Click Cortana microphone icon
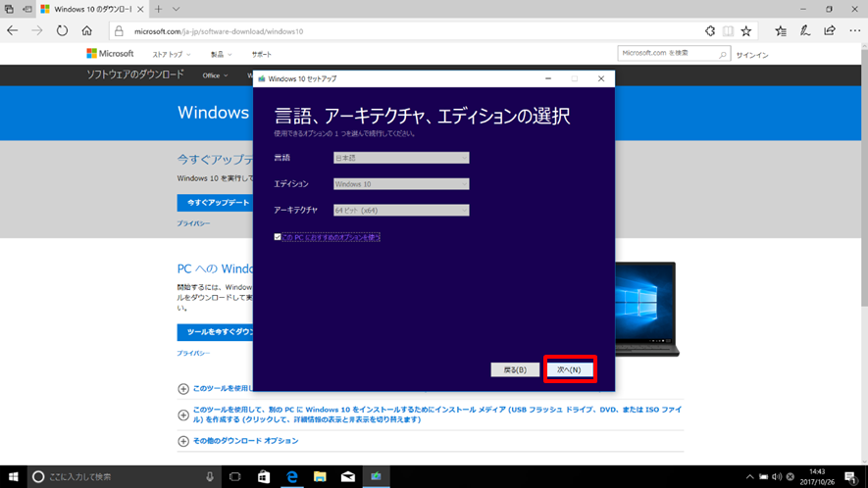This screenshot has height=488, width=868. (x=210, y=476)
